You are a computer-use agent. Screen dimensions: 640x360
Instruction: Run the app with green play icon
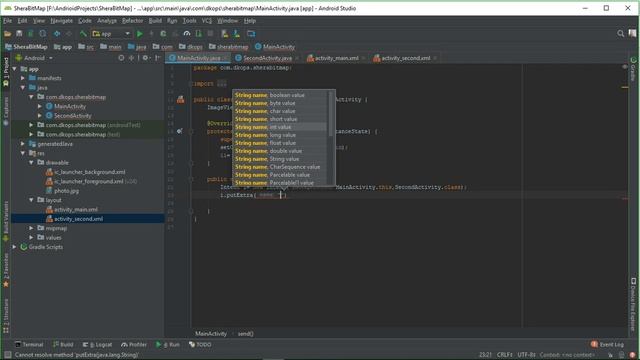coord(140,34)
